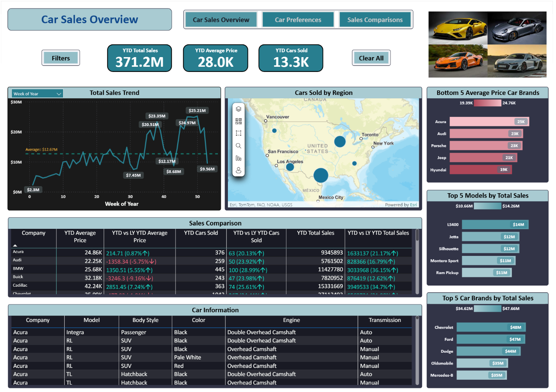Open the map search magnifier icon
The width and height of the screenshot is (556, 392).
pos(238,146)
